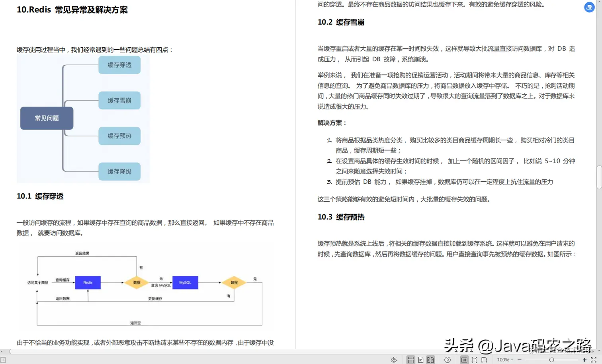Click the zoom level slider handle
602x364 pixels.
(x=552, y=360)
